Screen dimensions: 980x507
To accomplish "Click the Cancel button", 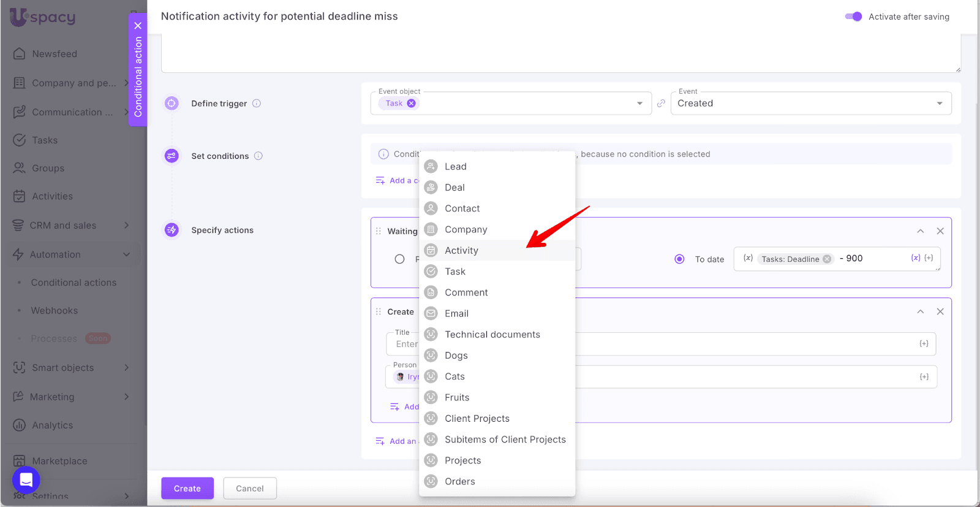I will pyautogui.click(x=250, y=489).
